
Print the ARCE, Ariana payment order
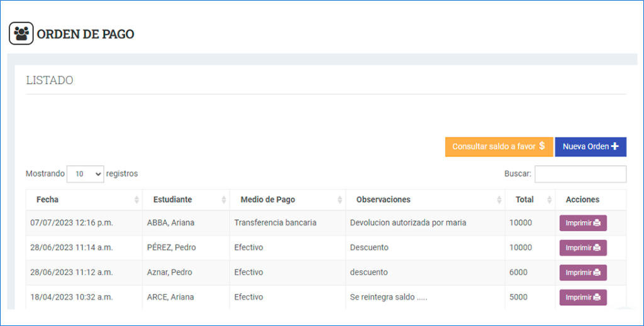coord(582,297)
